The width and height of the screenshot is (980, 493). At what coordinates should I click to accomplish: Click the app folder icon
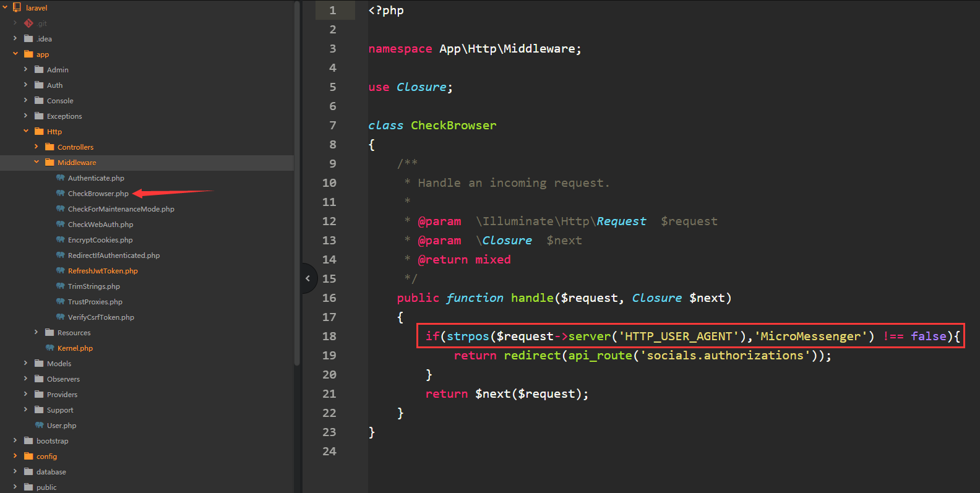[28, 54]
